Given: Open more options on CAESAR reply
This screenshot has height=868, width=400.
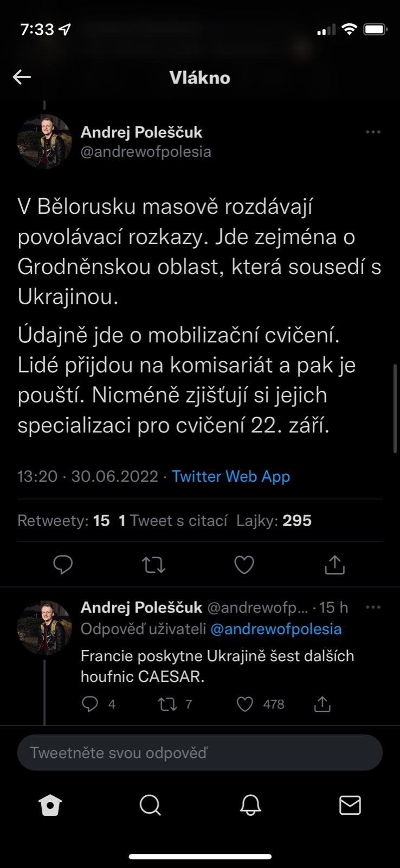Looking at the screenshot, I should (373, 608).
